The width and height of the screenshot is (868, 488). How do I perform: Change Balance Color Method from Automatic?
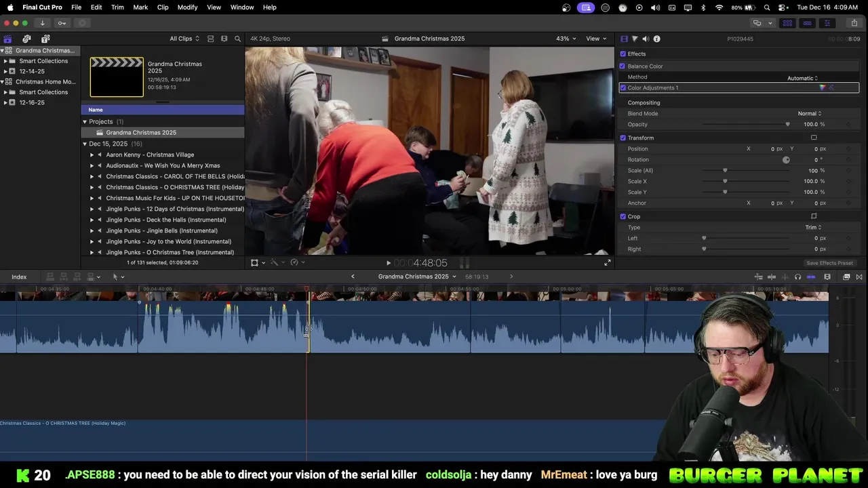click(802, 78)
